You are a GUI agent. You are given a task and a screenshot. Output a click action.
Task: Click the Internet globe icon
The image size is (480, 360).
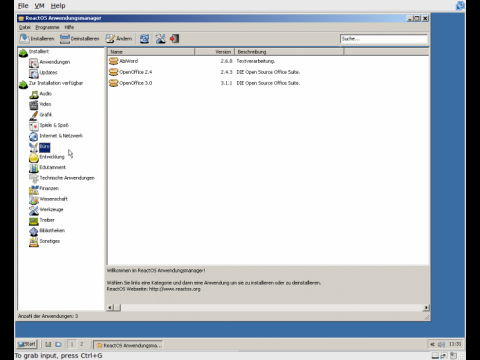coord(34,136)
